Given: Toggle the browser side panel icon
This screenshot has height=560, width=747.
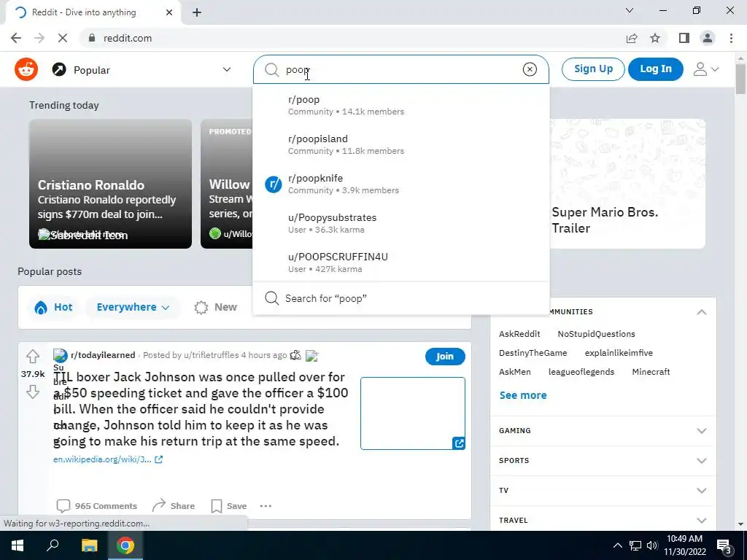Looking at the screenshot, I should tap(684, 38).
